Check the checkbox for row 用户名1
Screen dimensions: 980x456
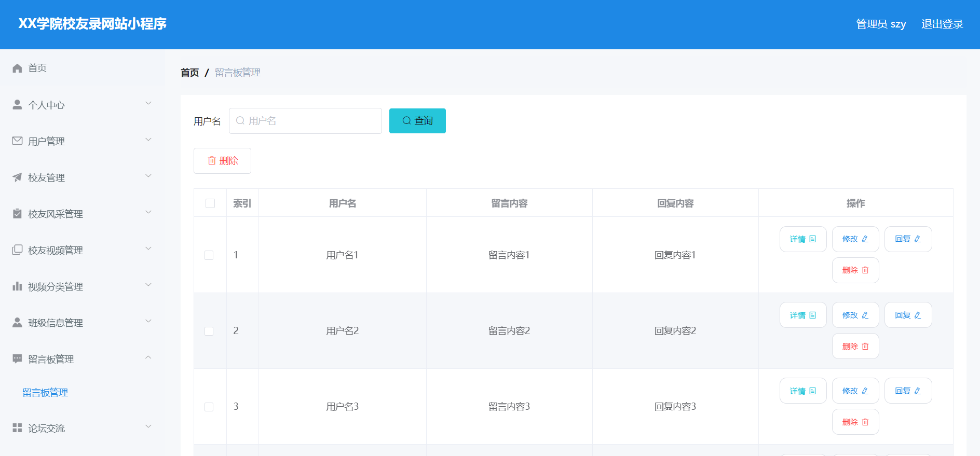(209, 255)
